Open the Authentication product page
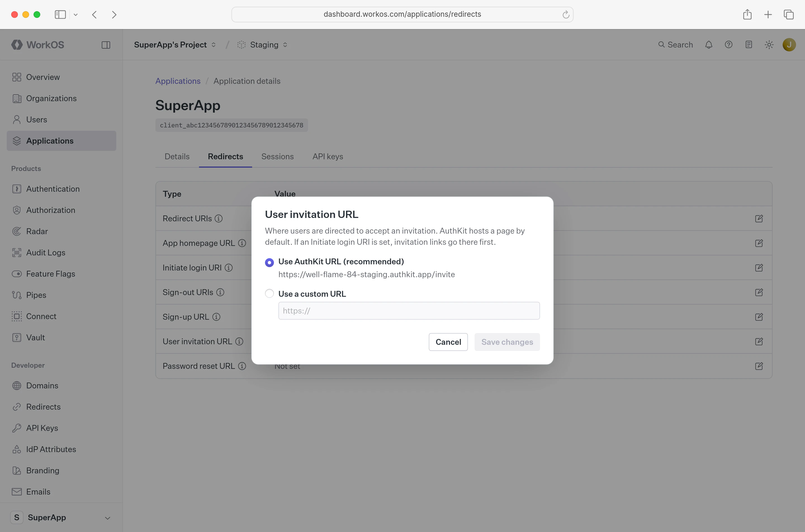The height and width of the screenshot is (532, 805). tap(61, 189)
